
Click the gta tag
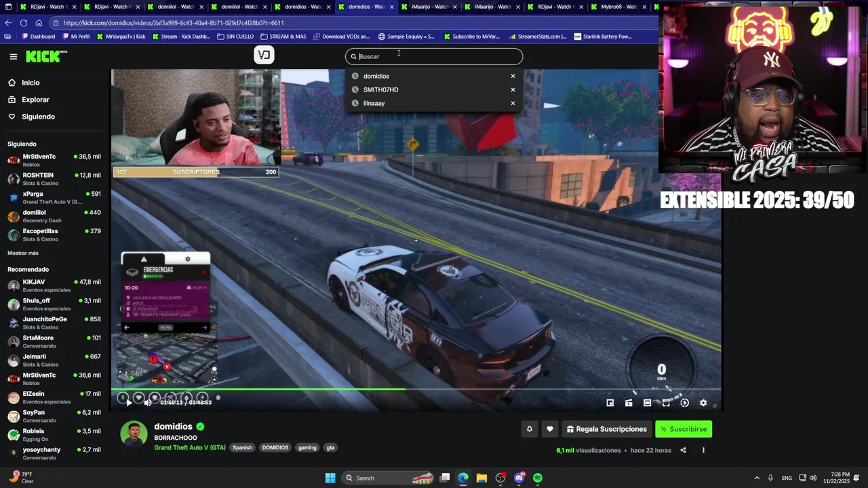(330, 447)
